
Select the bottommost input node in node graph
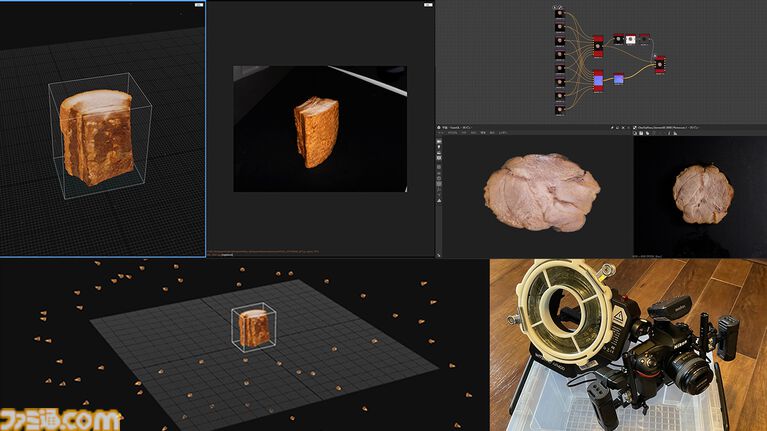tap(560, 110)
